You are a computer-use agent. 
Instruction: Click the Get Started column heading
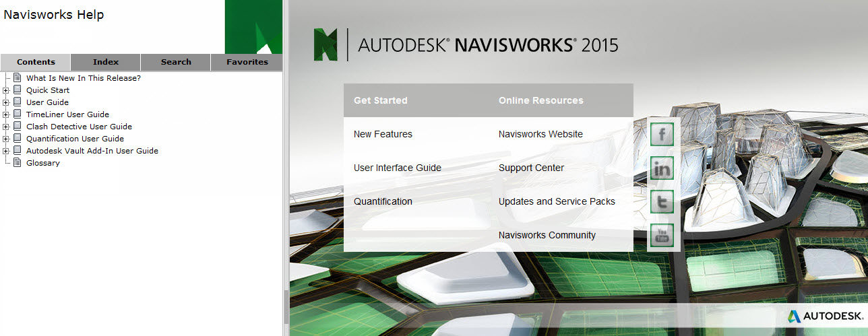coord(381,100)
